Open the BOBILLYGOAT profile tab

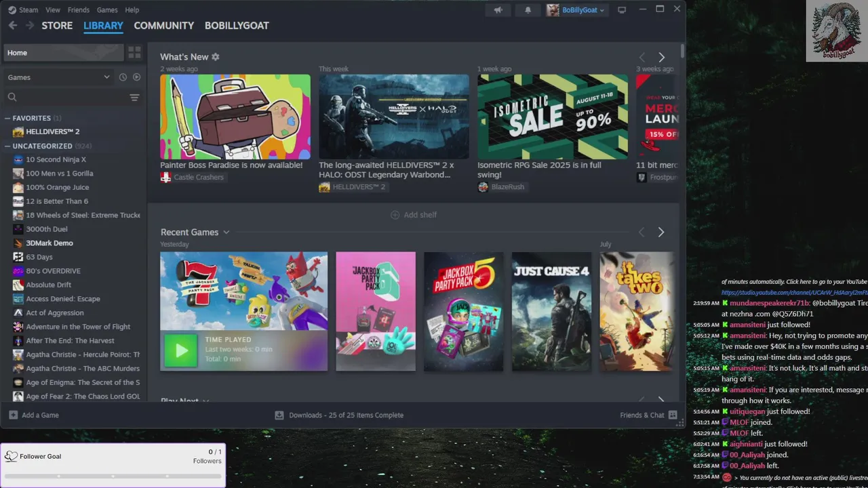point(237,26)
